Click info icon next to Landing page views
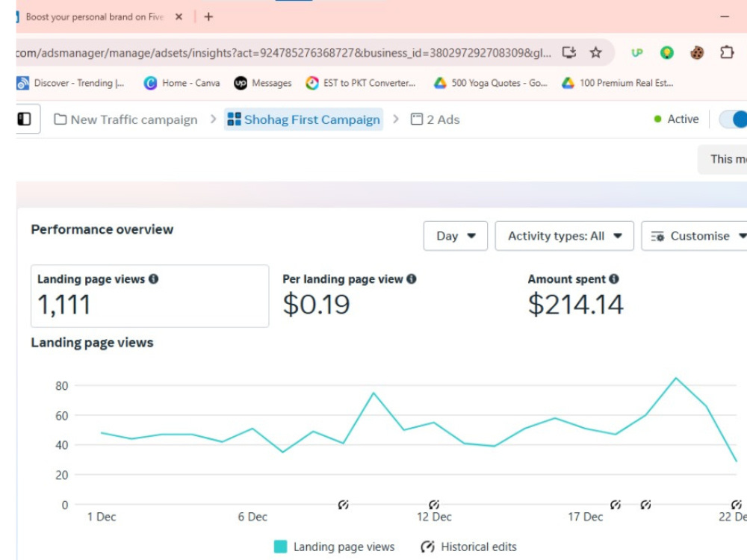This screenshot has width=747, height=560. pos(153,279)
